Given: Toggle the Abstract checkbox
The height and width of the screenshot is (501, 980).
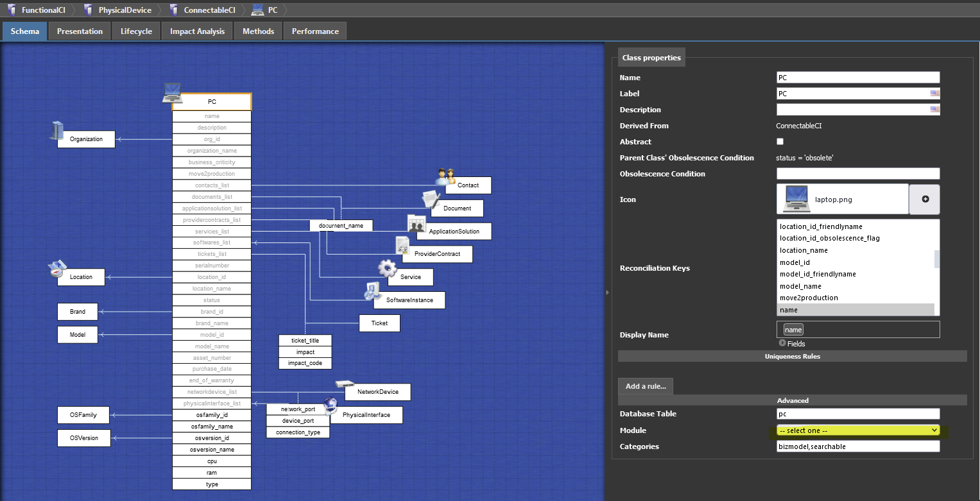Looking at the screenshot, I should pos(780,142).
